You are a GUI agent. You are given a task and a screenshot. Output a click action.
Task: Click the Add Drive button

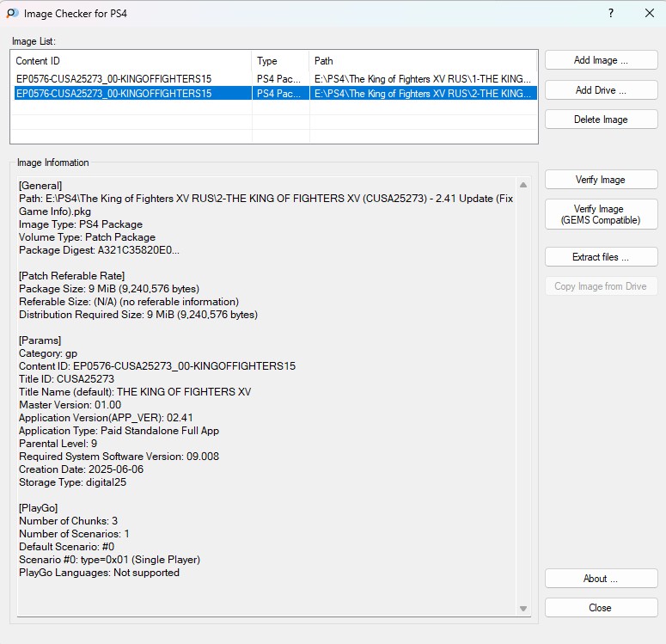pyautogui.click(x=601, y=90)
